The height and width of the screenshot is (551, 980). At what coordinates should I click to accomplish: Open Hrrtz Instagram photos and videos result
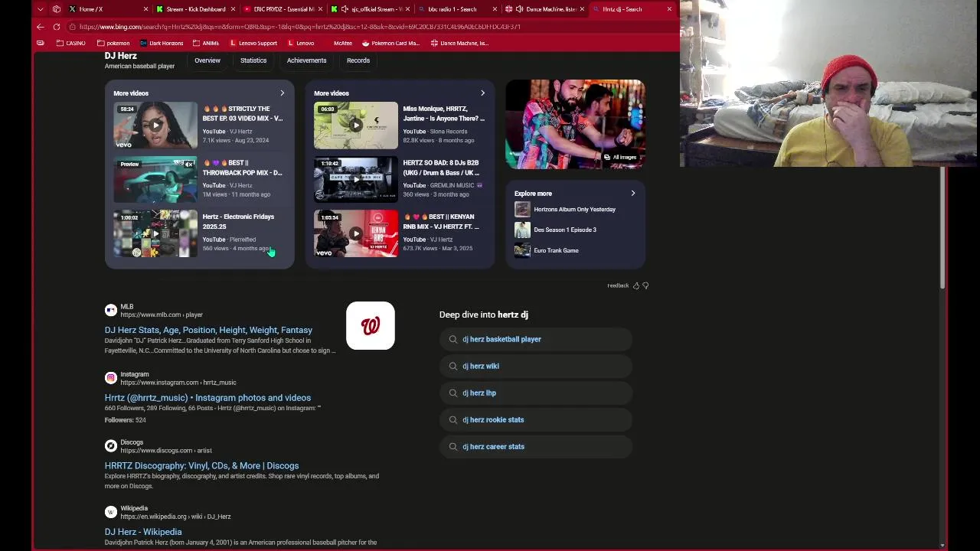(x=207, y=398)
